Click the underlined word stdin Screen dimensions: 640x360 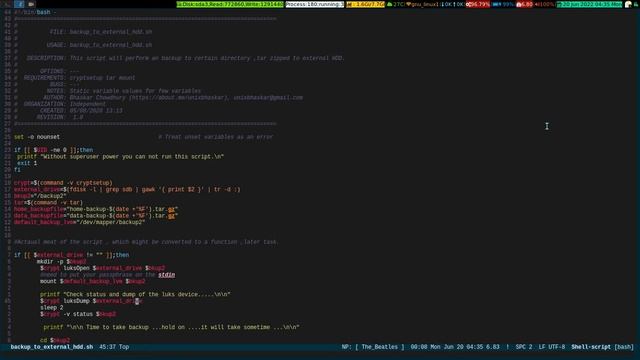pos(167,275)
